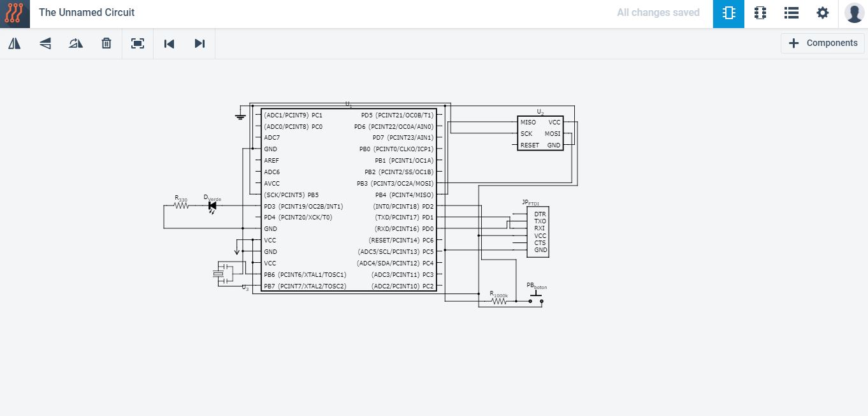Click the PB4 (PCINT4/MISO) pin label
Image resolution: width=868 pixels, height=416 pixels.
point(404,195)
